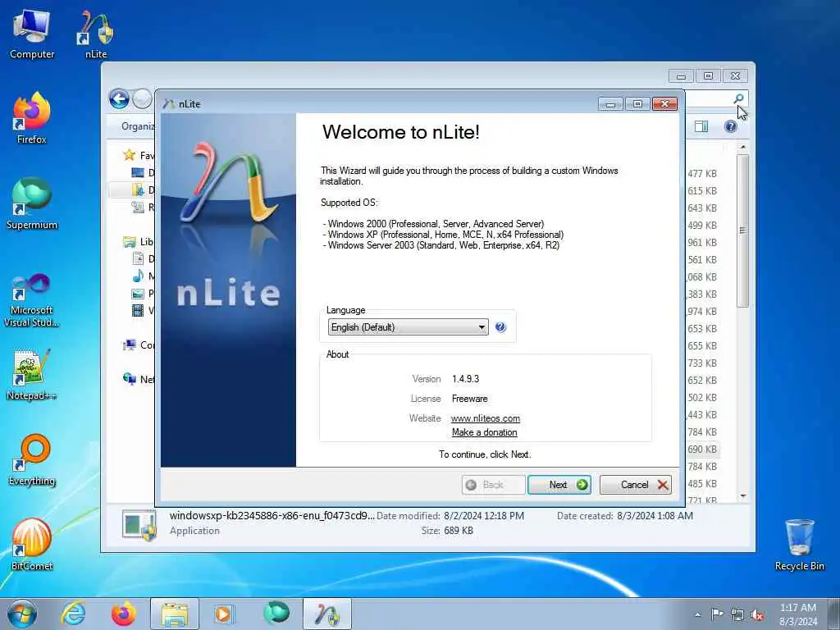The image size is (840, 630).
Task: Open the Windows Start menu
Action: pos(22,614)
